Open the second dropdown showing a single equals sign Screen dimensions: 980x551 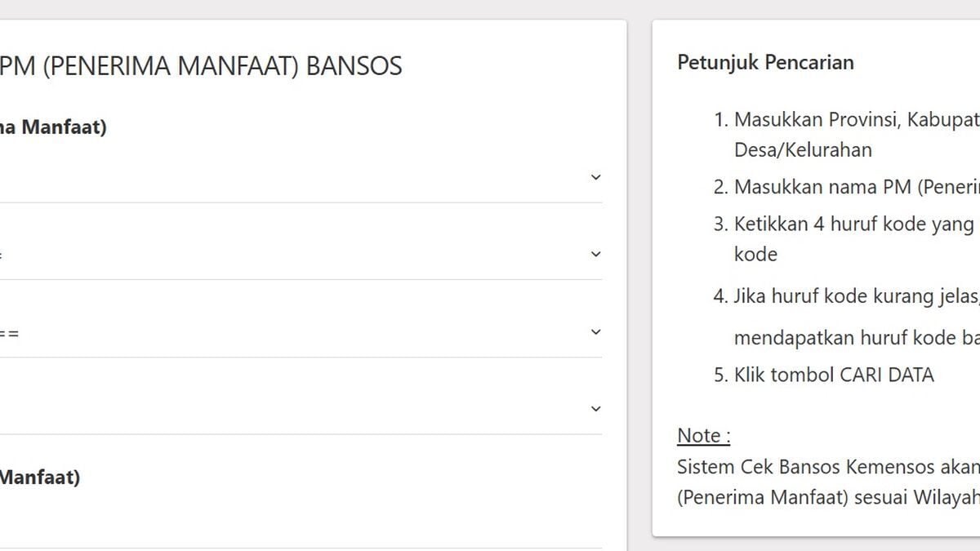(301, 255)
